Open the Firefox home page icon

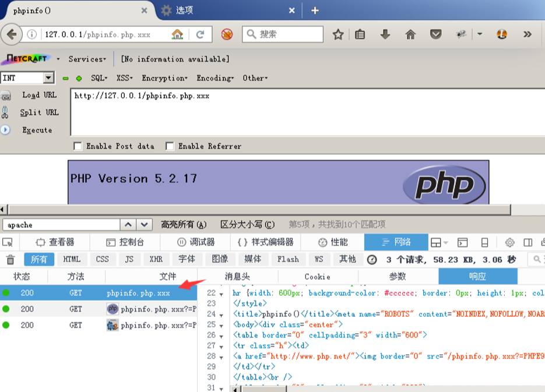coord(410,34)
